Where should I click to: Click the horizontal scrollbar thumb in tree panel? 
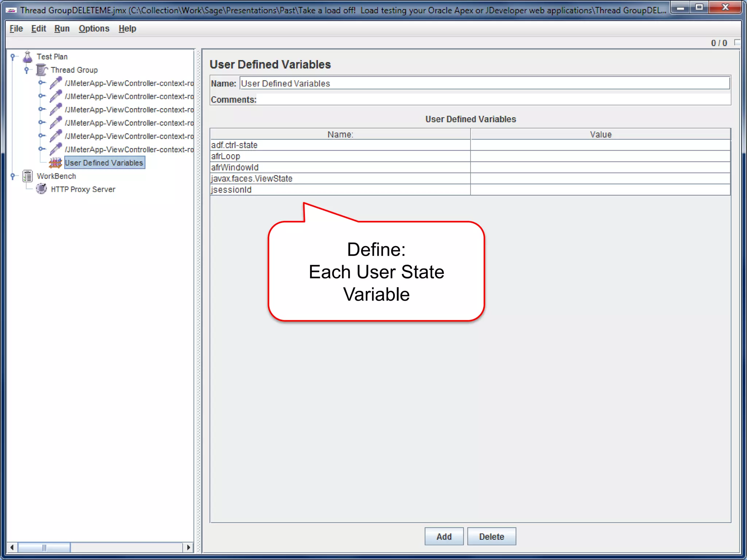click(x=44, y=547)
